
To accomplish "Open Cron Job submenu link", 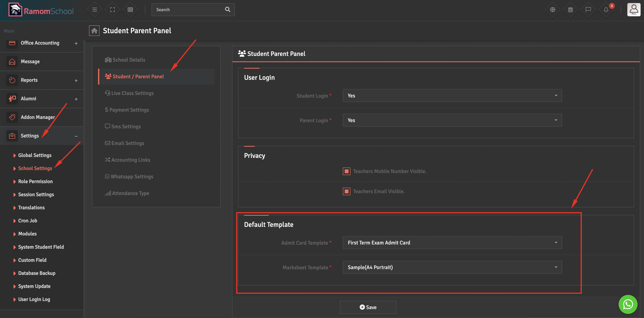I will pos(27,221).
